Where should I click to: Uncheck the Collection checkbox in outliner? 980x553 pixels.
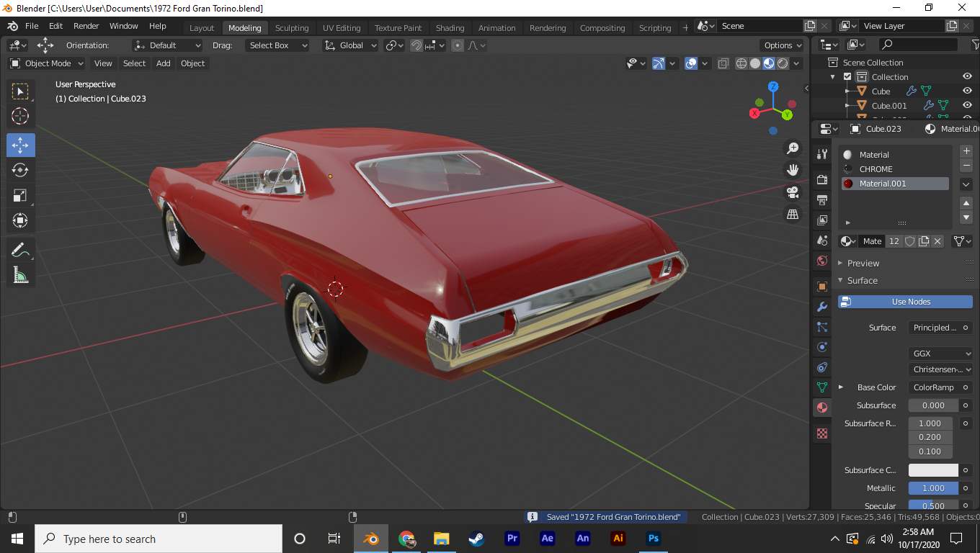point(847,77)
